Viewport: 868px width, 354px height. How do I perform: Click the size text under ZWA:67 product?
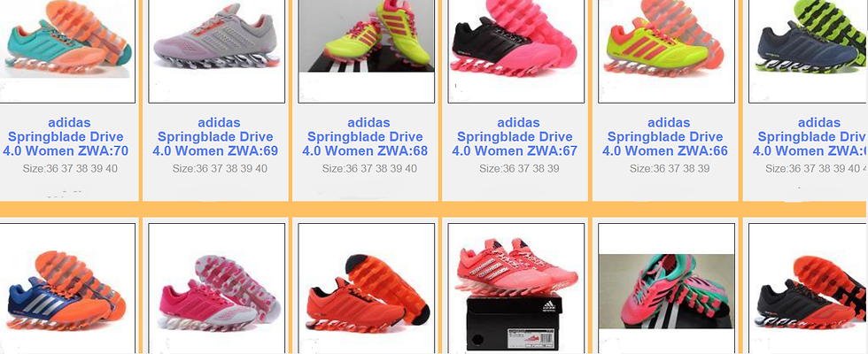(519, 169)
